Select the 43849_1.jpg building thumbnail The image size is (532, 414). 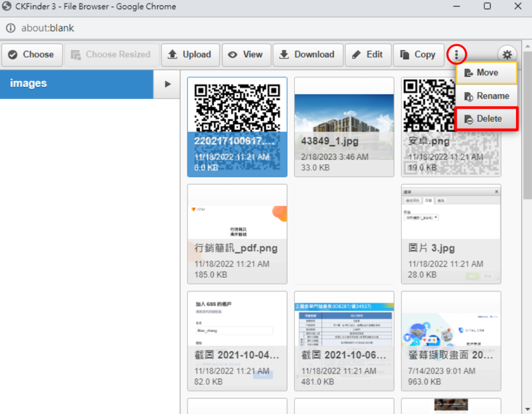pyautogui.click(x=344, y=126)
